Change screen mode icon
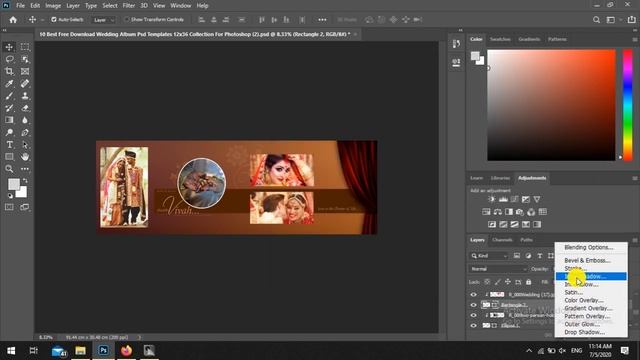Screen dimensions: 640x360 (x=25, y=207)
